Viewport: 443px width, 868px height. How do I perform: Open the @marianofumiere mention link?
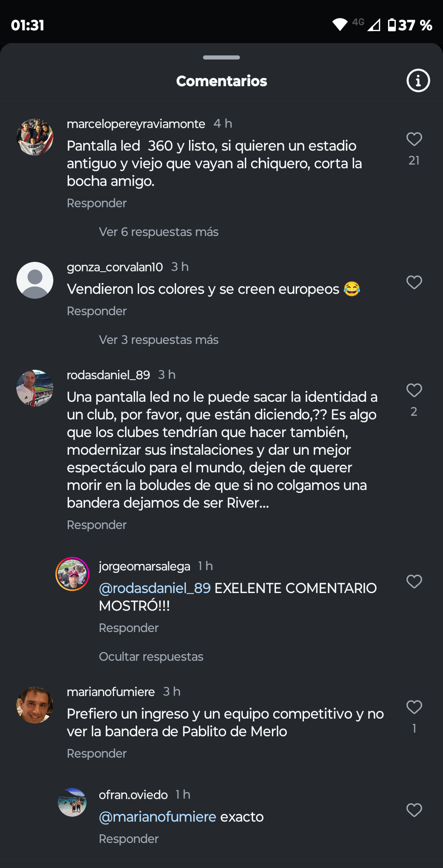pyautogui.click(x=158, y=817)
